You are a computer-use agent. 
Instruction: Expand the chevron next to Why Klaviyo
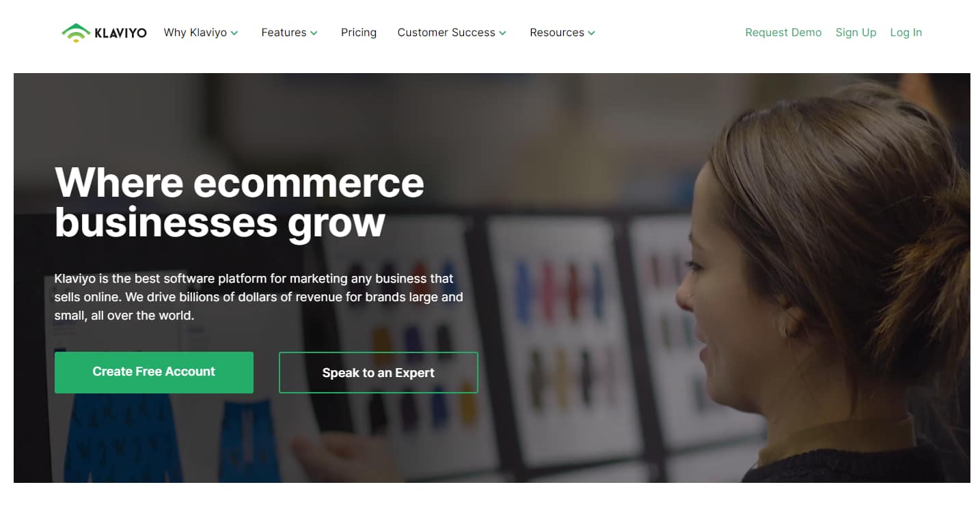click(234, 33)
